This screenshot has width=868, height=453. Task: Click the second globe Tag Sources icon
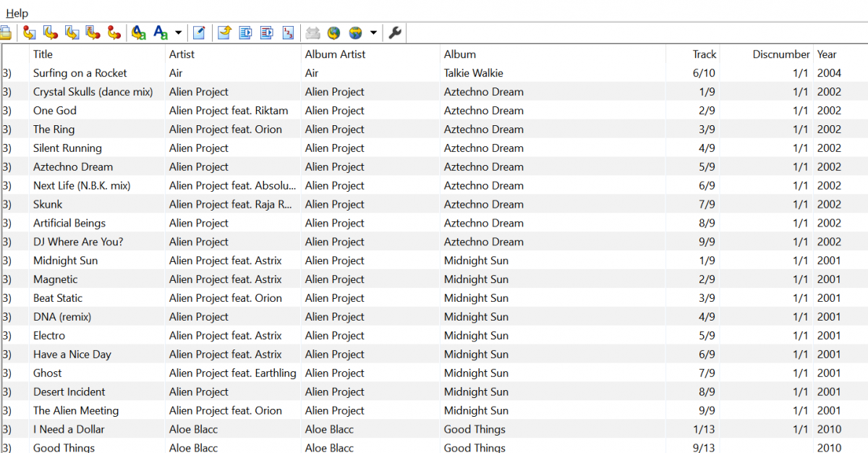pos(355,33)
